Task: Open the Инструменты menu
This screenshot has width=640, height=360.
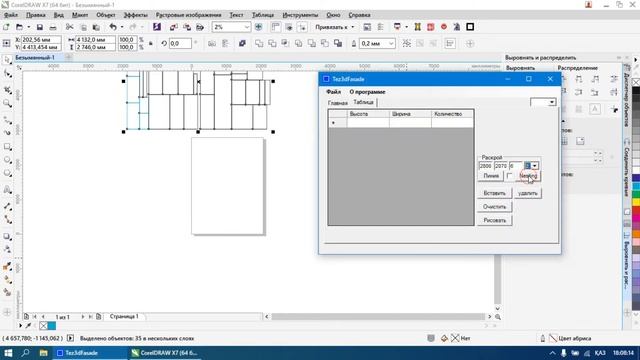Action: 300,15
